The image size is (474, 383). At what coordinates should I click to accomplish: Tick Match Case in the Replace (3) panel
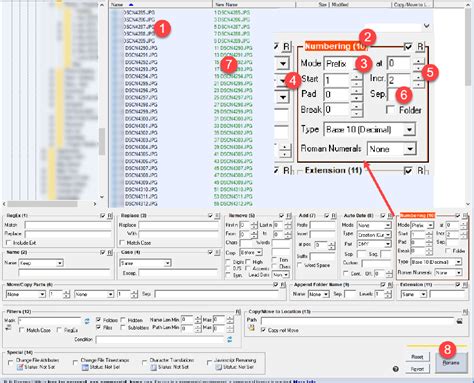[x=122, y=243]
